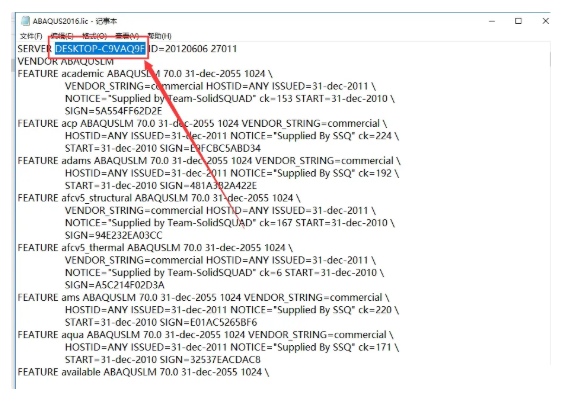
Task: Click the word SERVER on first line
Action: 35,49
